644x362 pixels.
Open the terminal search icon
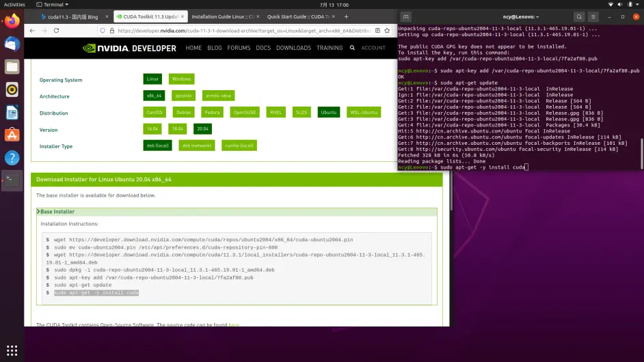coord(579,17)
